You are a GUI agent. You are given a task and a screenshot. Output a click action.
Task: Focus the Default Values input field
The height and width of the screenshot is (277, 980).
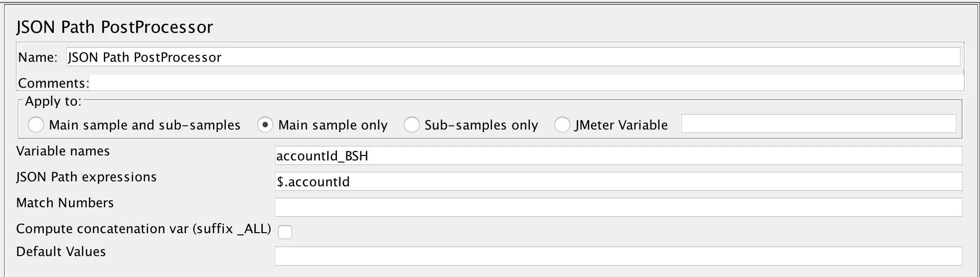618,256
